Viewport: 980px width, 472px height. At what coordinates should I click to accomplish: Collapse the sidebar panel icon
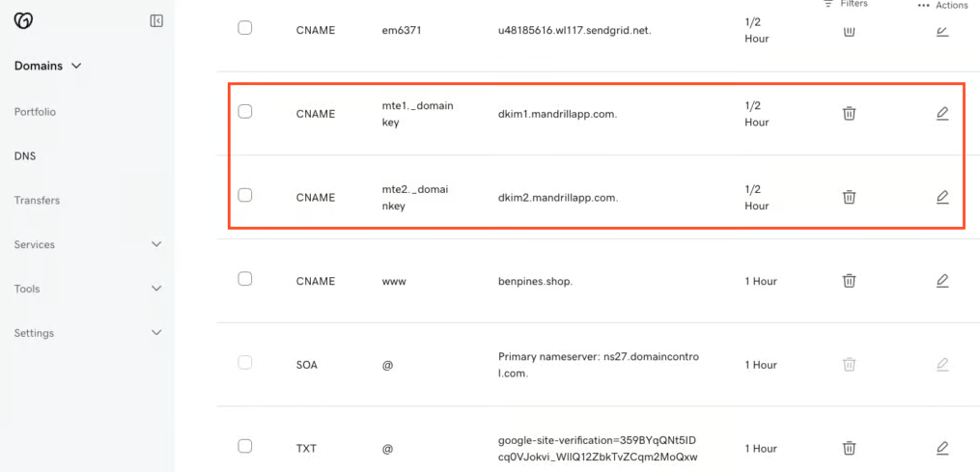coord(156,21)
